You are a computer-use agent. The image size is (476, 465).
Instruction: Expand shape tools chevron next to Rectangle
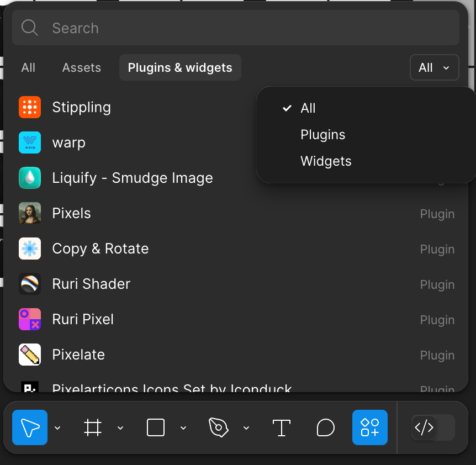coord(183,427)
